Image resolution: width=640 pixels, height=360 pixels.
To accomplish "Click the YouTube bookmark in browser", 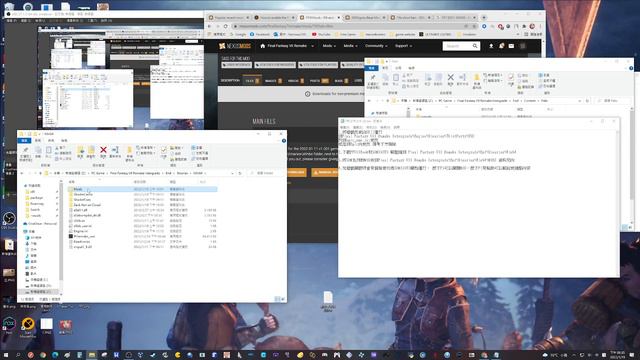I will point(321,35).
